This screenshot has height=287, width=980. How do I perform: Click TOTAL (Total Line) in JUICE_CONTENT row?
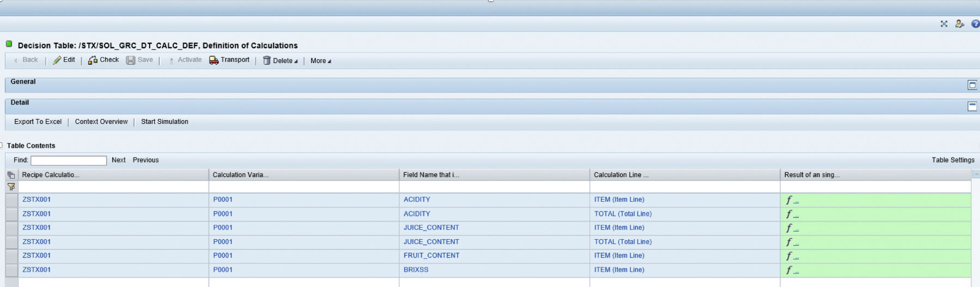[x=623, y=242]
